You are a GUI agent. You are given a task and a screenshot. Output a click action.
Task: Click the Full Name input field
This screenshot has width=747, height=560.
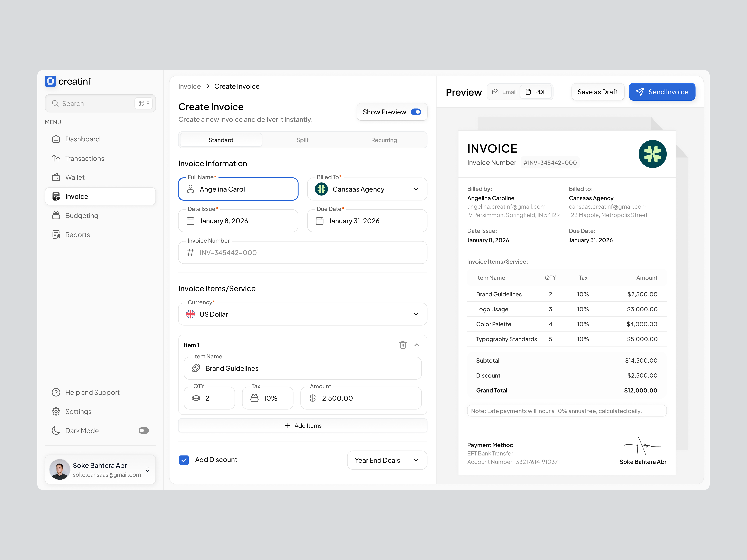point(238,189)
